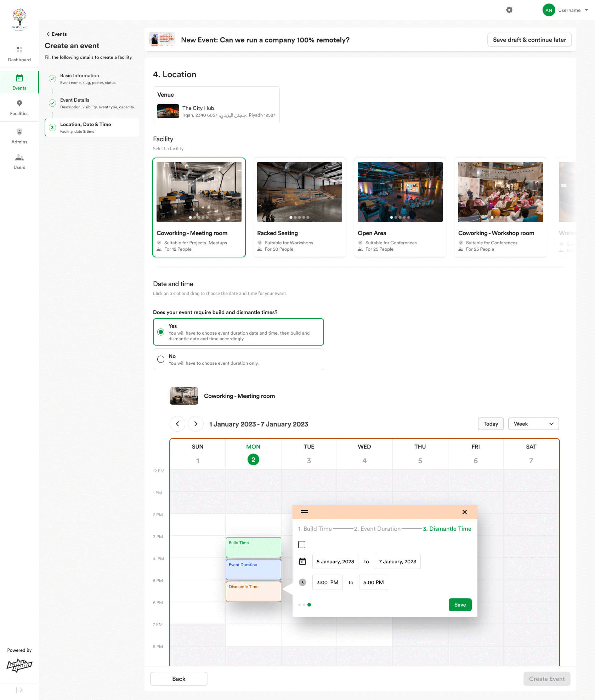
Task: Open the Dashboard sidebar item
Action: 19,54
